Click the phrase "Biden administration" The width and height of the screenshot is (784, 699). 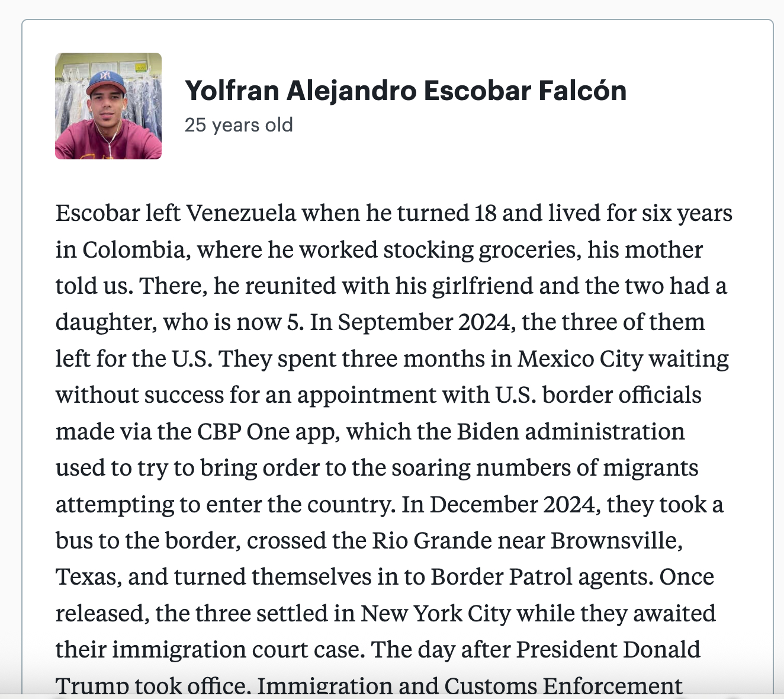(x=571, y=432)
